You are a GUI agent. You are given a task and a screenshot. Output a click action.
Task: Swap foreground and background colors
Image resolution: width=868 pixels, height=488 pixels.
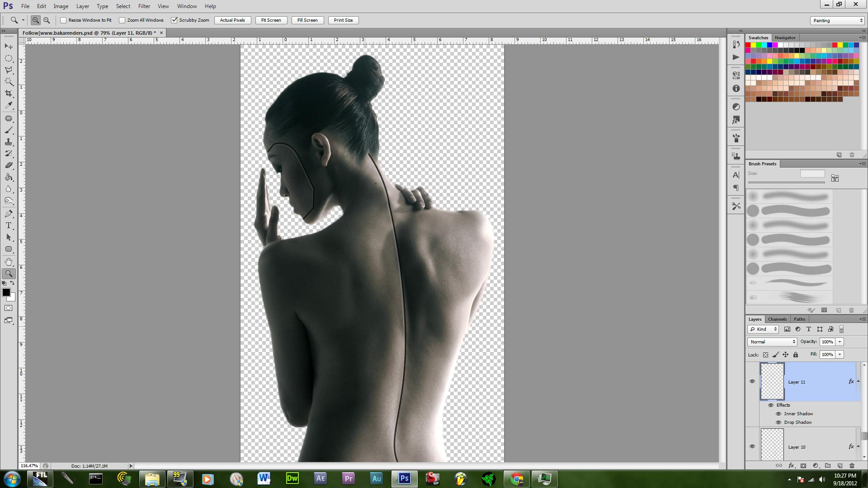tap(13, 283)
